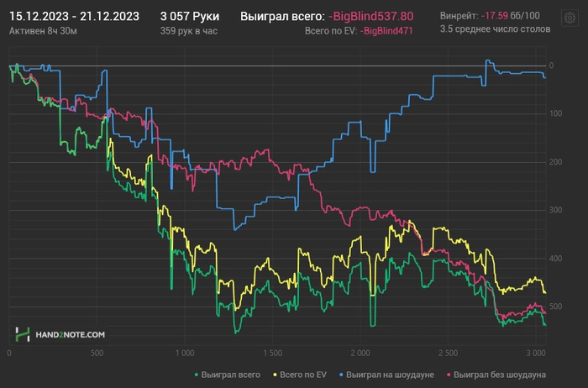Toggle the 'Выиграл без шоудауна' legend series

pyautogui.click(x=496, y=375)
